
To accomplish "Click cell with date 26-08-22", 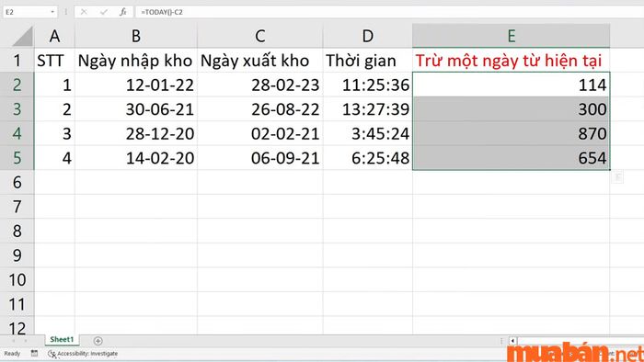I will 260,109.
